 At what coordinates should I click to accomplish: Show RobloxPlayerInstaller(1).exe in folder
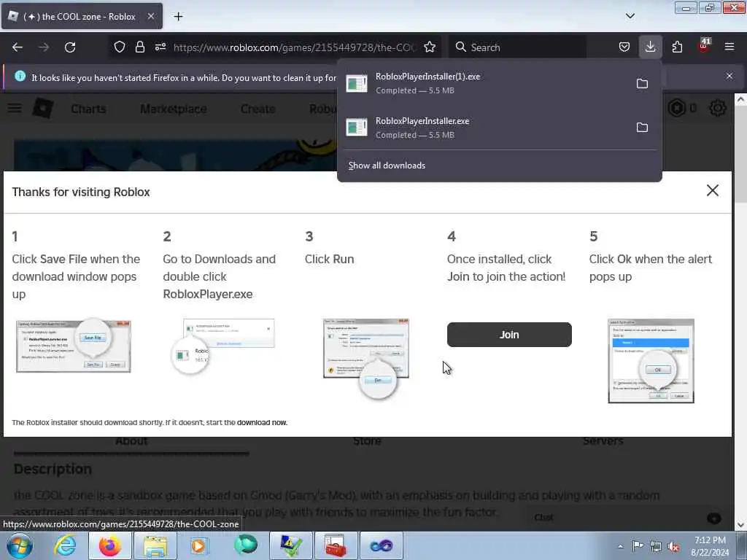(x=642, y=84)
